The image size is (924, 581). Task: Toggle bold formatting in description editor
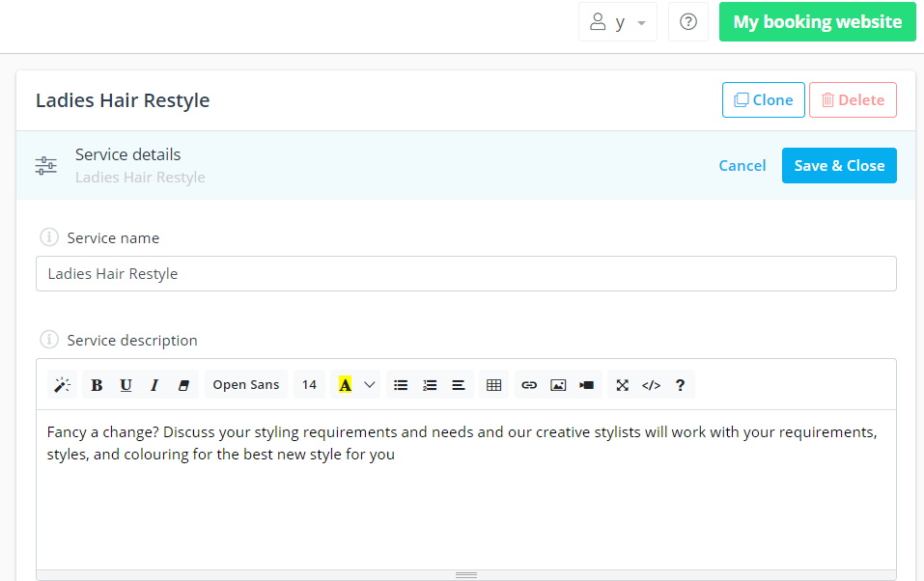pos(97,385)
